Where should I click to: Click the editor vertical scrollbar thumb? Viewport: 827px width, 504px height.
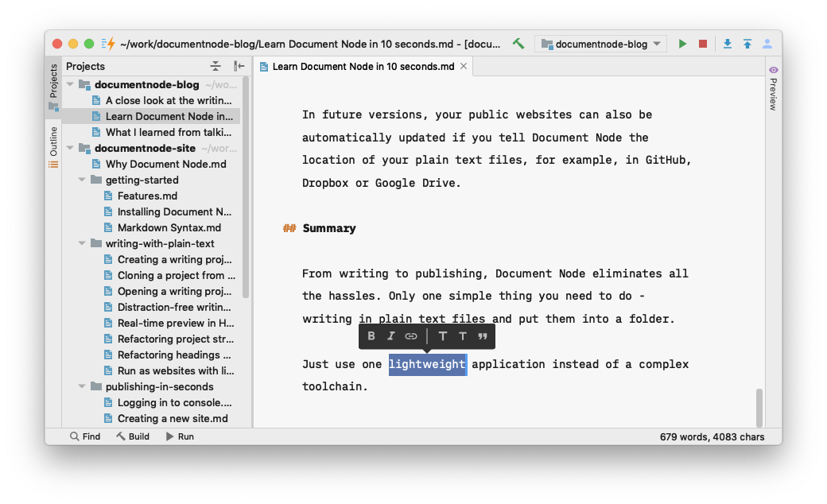[759, 408]
